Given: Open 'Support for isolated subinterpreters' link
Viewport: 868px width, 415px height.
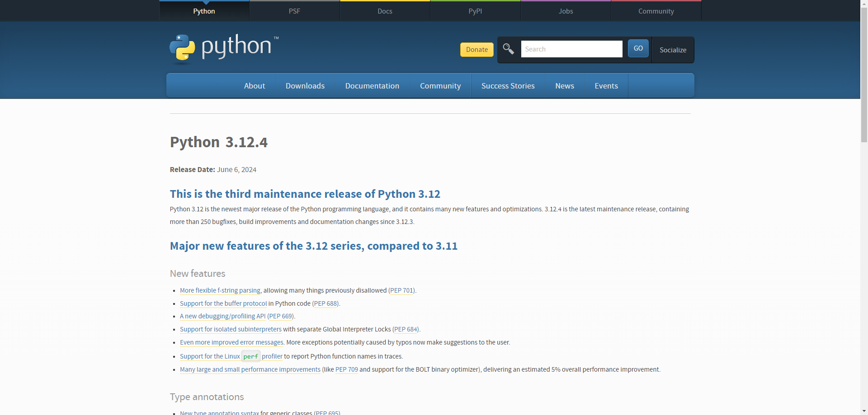Looking at the screenshot, I should point(231,329).
